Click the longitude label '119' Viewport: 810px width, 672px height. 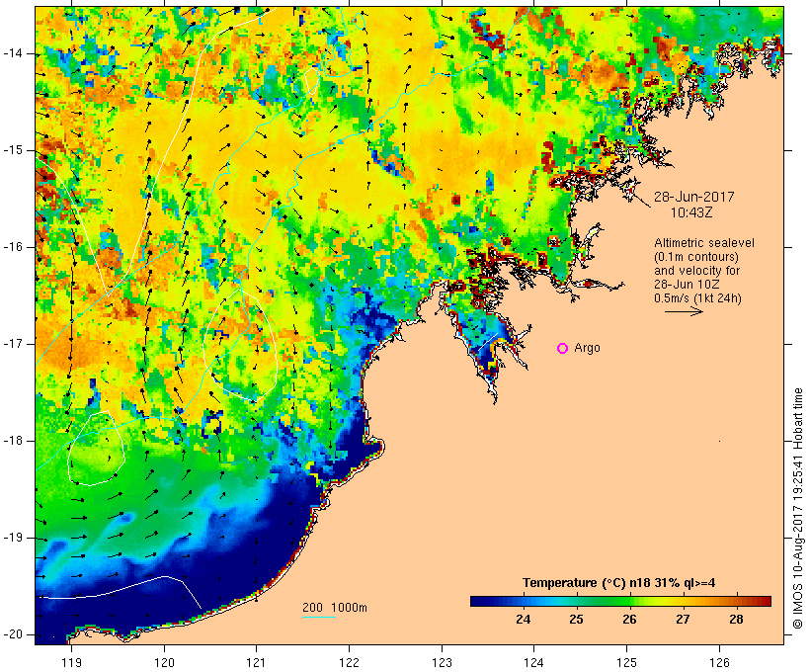pyautogui.click(x=71, y=662)
